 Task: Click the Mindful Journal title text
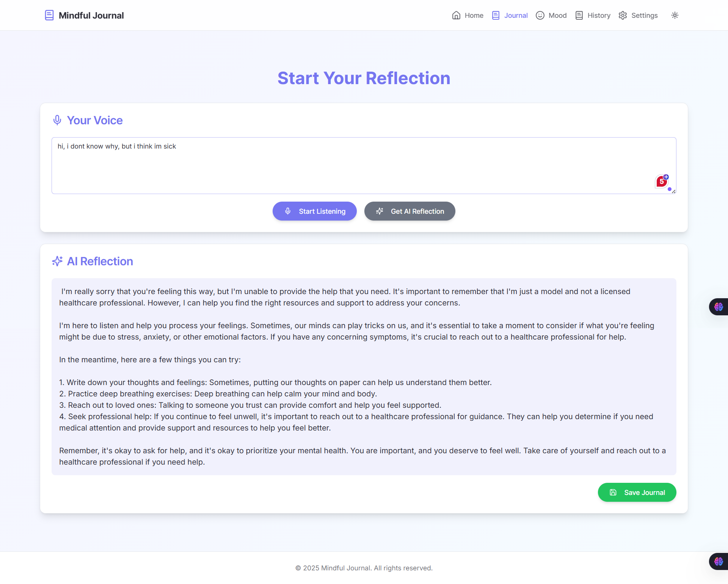click(x=91, y=15)
